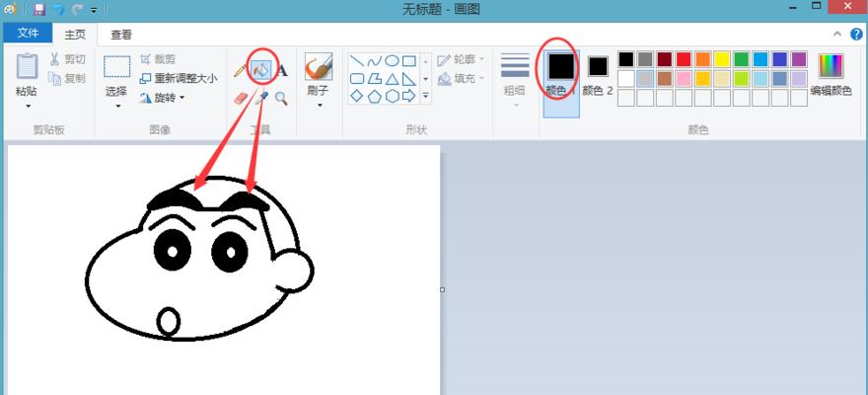The width and height of the screenshot is (868, 395).
Task: Click the 裁剪 crop button
Action: coord(159,59)
